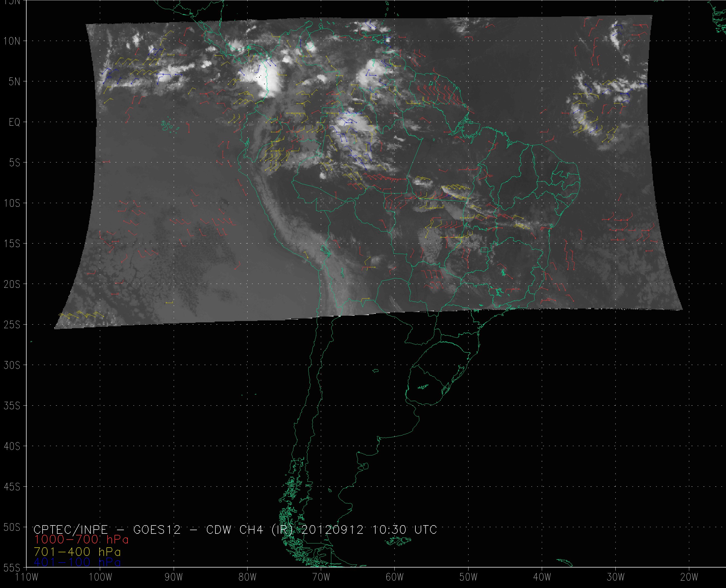Click the 30S latitude label
Image resolution: width=726 pixels, height=588 pixels.
point(12,366)
